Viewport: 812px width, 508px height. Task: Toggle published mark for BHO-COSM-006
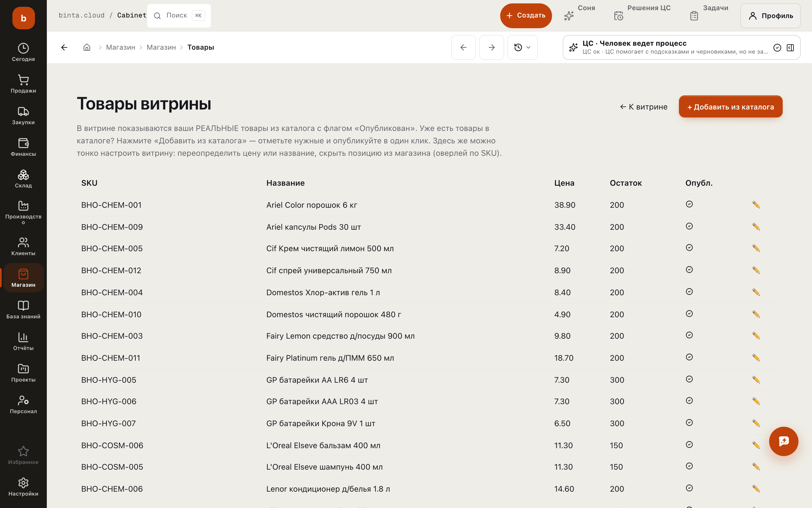coord(689,445)
